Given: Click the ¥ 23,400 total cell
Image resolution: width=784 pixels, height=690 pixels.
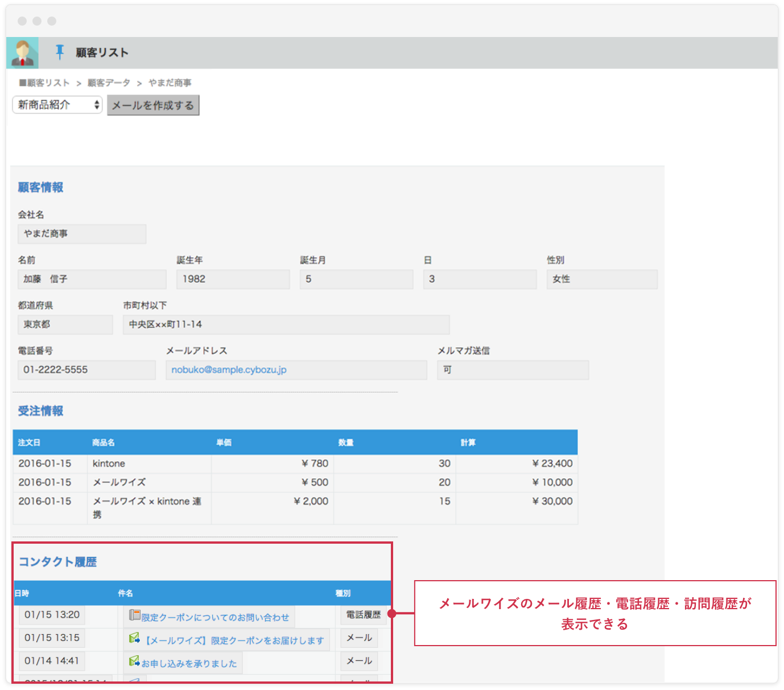Looking at the screenshot, I should (x=517, y=464).
